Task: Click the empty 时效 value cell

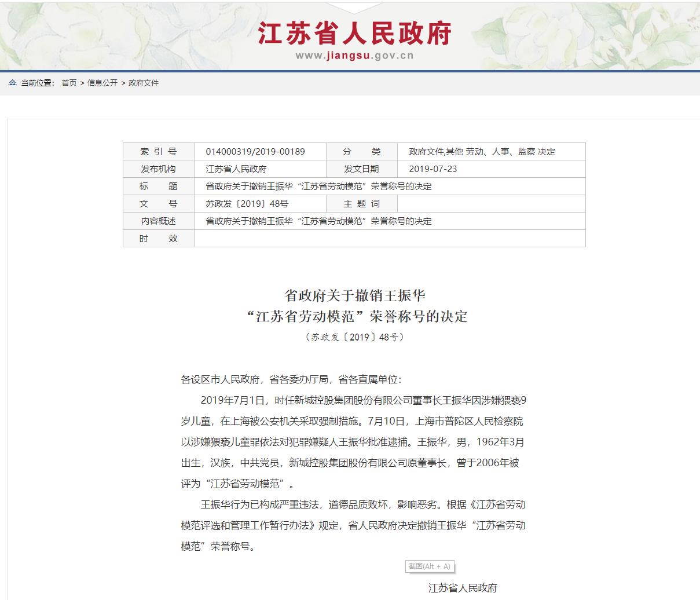Action: point(389,239)
